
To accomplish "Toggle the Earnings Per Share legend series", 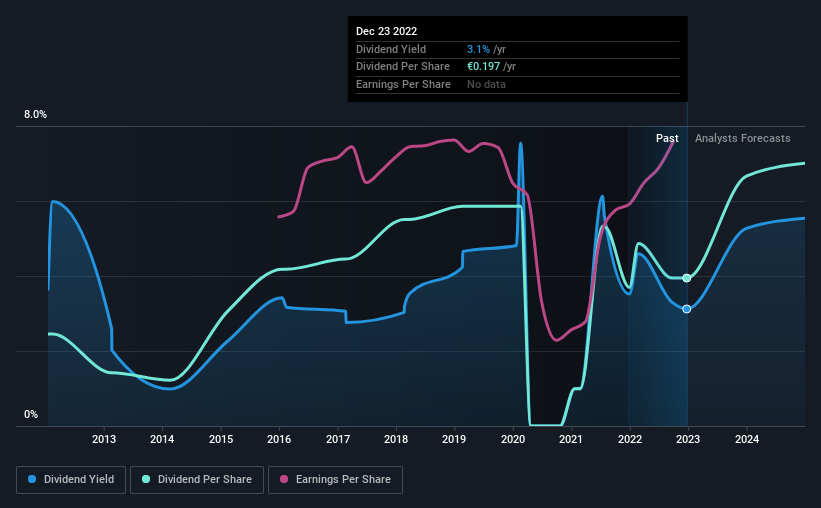I will tap(335, 480).
